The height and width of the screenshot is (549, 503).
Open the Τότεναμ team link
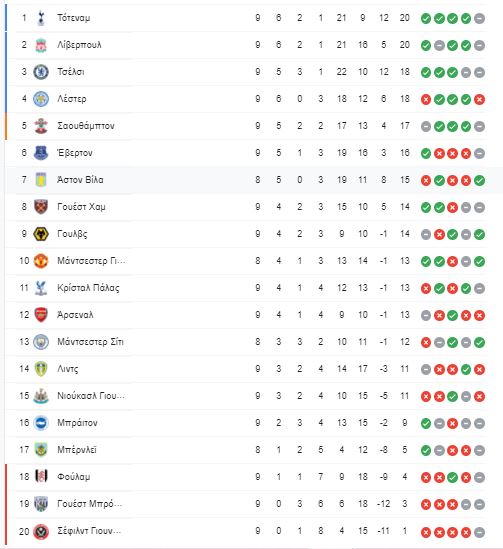pos(74,18)
